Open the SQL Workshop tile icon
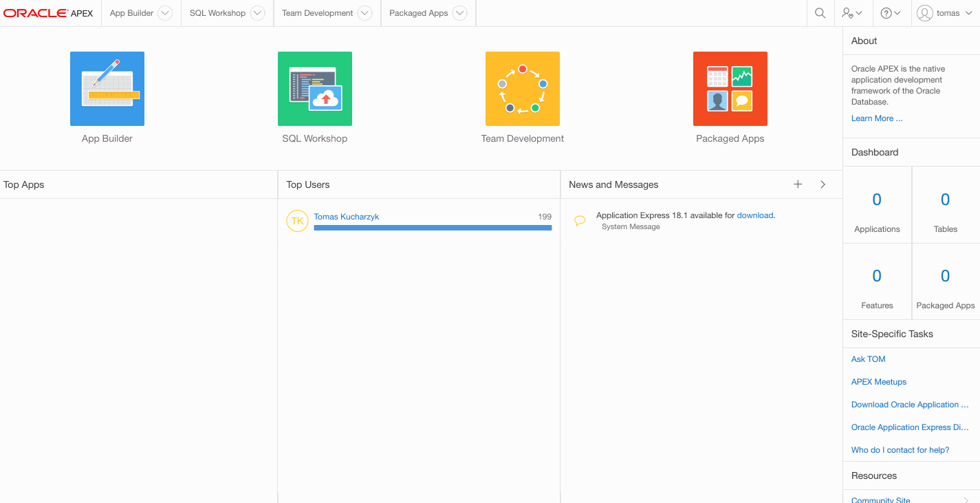Viewport: 980px width, 503px height. tap(315, 89)
